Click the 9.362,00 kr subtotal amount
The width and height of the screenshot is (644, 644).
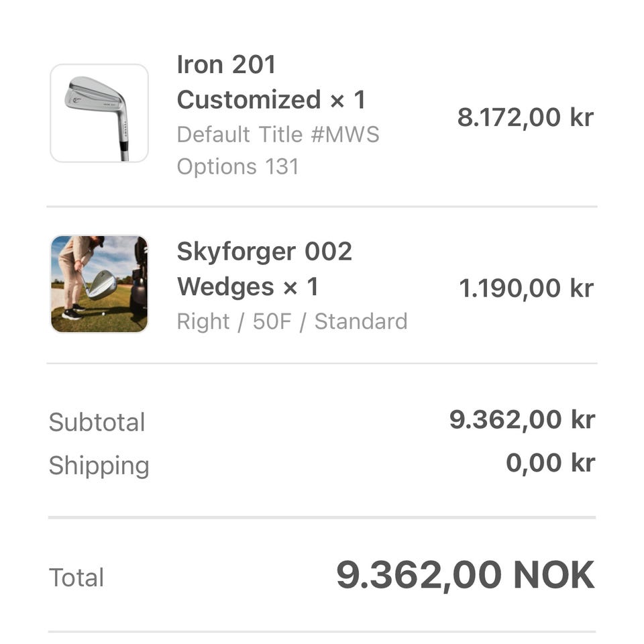point(522,420)
